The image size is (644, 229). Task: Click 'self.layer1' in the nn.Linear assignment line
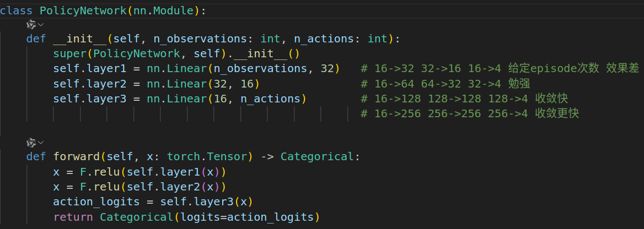(89, 69)
